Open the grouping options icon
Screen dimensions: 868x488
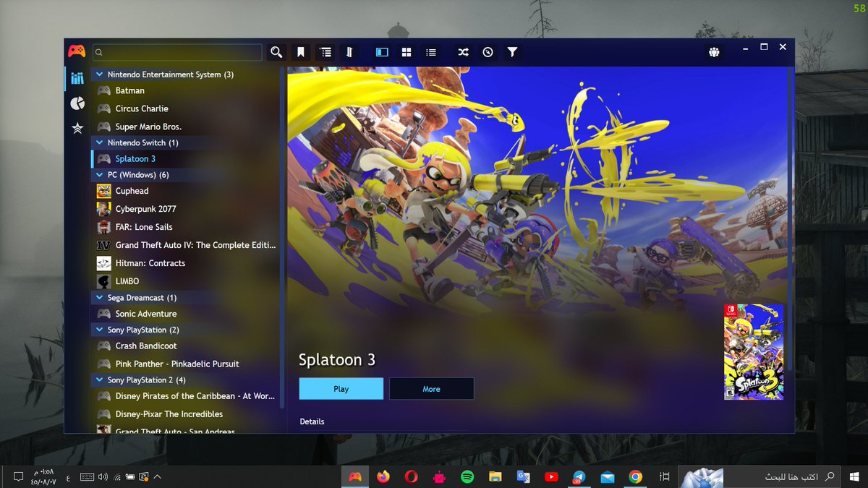click(325, 52)
